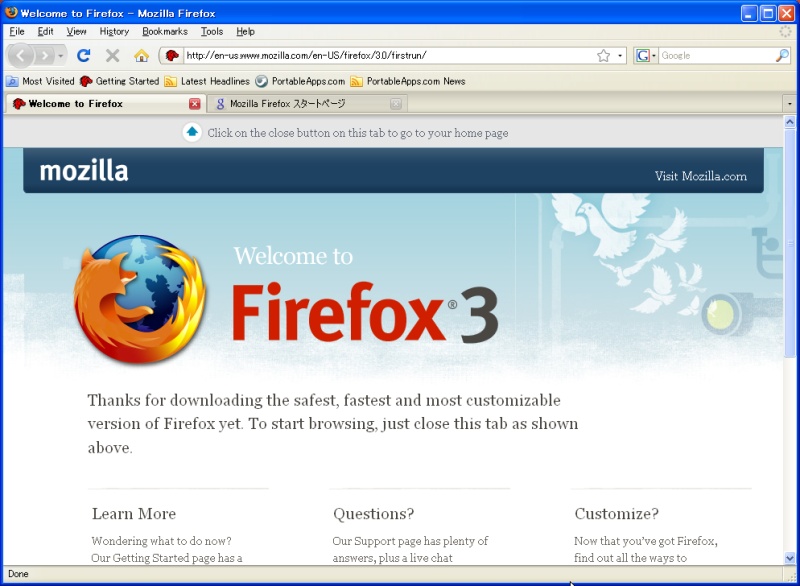The width and height of the screenshot is (800, 586).
Task: Click the mozilla logo in header
Action: pyautogui.click(x=84, y=171)
